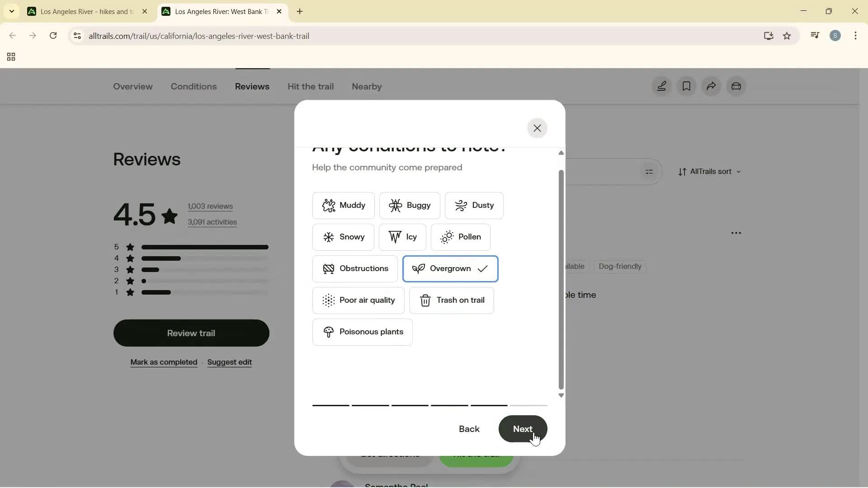Image resolution: width=868 pixels, height=488 pixels.
Task: Select the Muddy condition chip
Action: [343, 206]
